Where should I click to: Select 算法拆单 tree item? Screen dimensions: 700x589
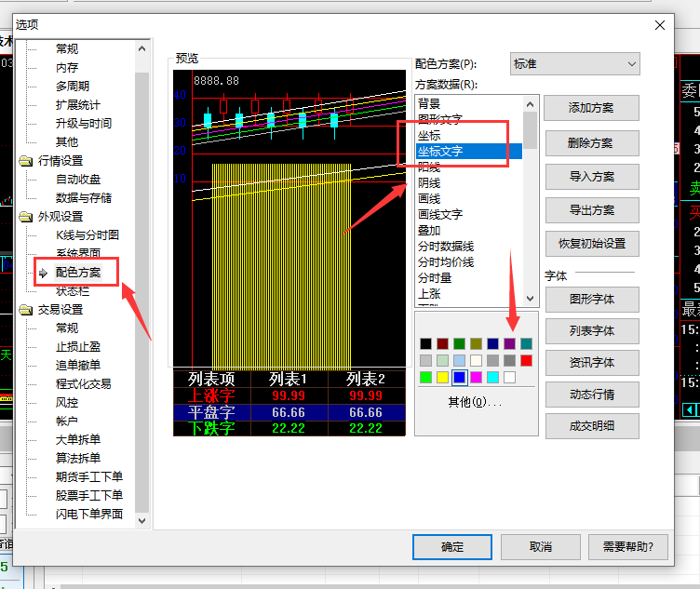(x=78, y=458)
